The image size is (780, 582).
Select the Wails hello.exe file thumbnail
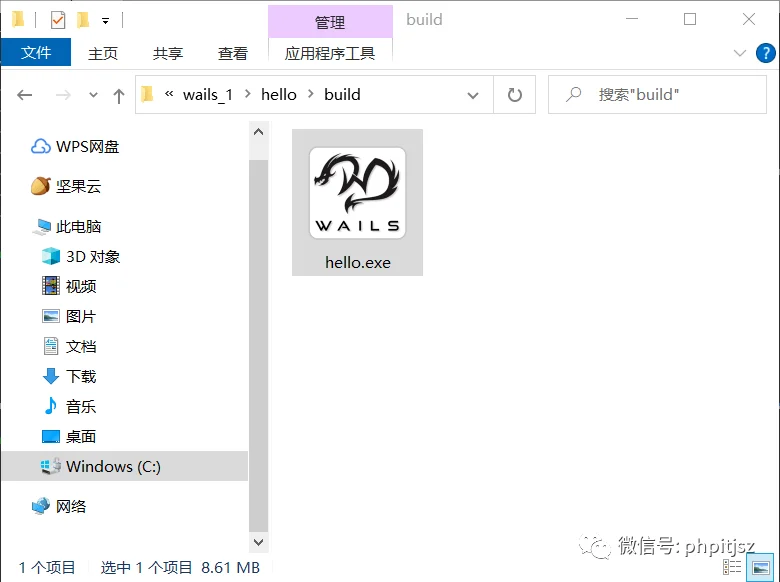(357, 193)
